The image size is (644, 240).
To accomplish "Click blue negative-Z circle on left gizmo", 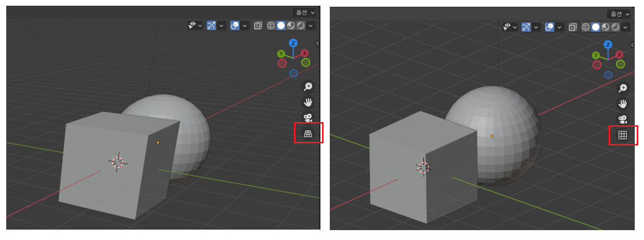I will [293, 73].
